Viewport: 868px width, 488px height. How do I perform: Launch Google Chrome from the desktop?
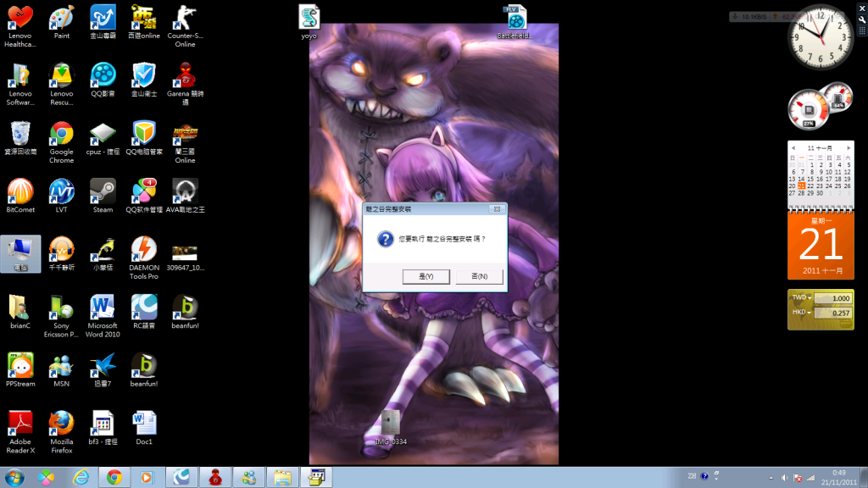pyautogui.click(x=61, y=142)
